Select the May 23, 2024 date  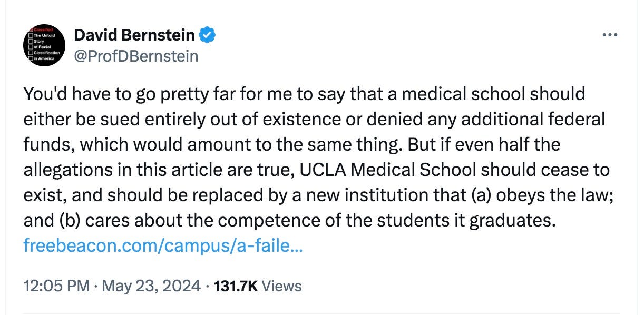152,286
